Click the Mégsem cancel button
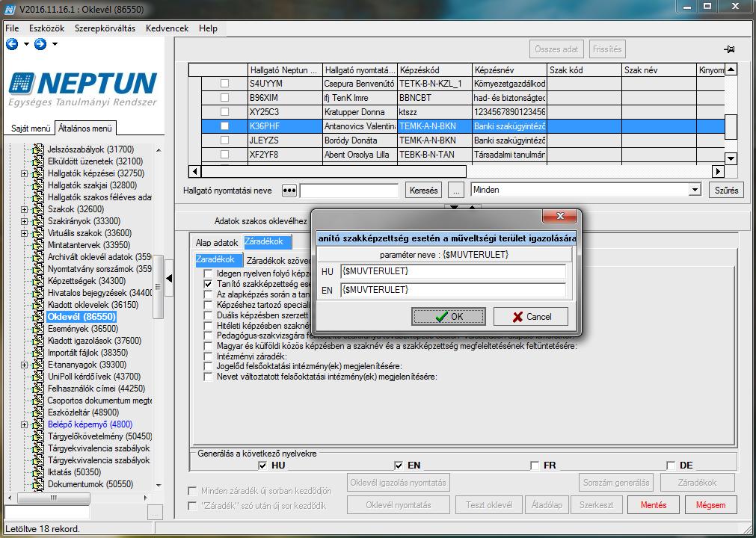 click(710, 505)
